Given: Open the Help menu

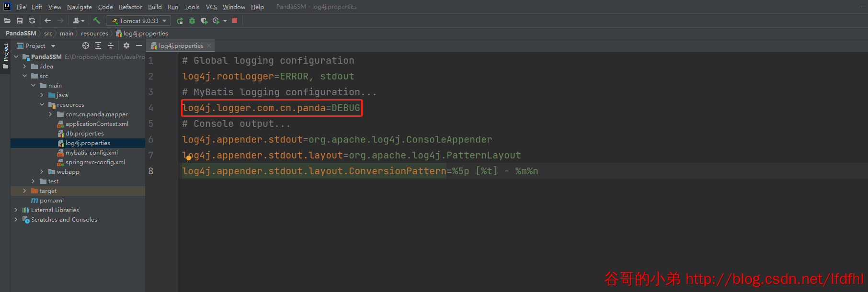Looking at the screenshot, I should coord(257,7).
